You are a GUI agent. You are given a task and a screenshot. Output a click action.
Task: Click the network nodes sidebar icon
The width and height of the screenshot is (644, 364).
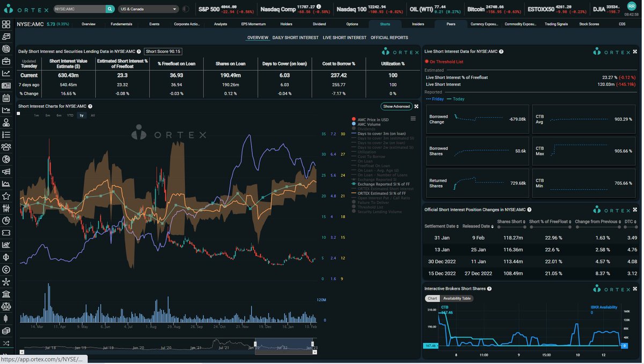point(6,282)
